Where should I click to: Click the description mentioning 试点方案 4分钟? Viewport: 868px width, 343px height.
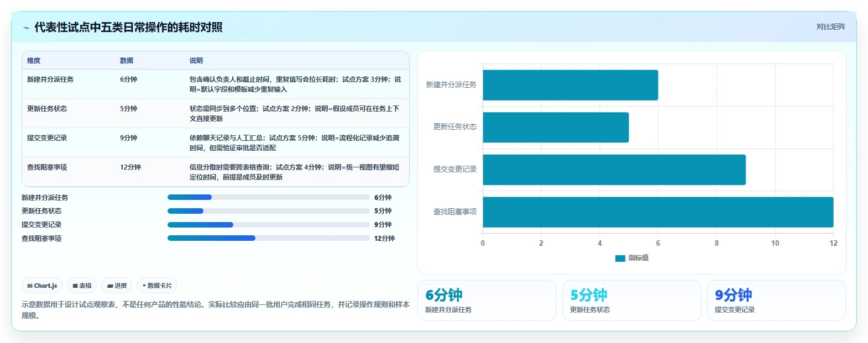(295, 172)
